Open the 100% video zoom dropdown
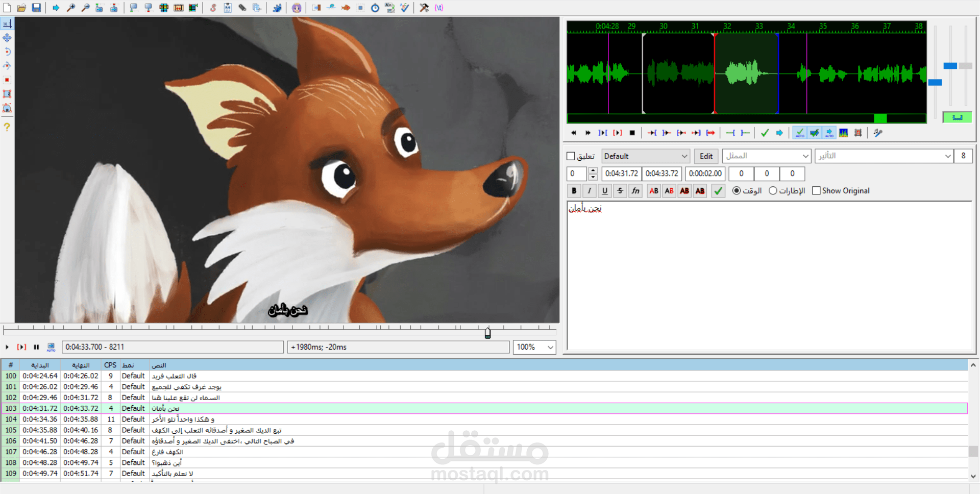Image resolution: width=980 pixels, height=494 pixels. pyautogui.click(x=534, y=347)
